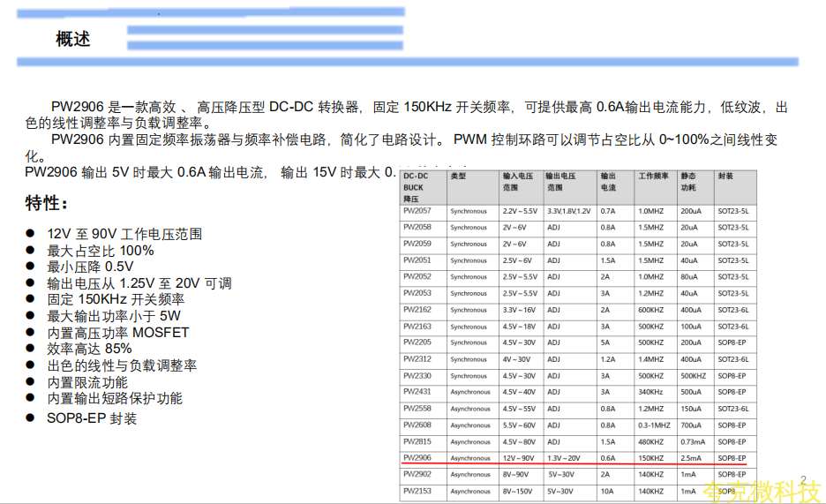
Task: Click the 夸克微科技 watermark
Action: pyautogui.click(x=761, y=491)
